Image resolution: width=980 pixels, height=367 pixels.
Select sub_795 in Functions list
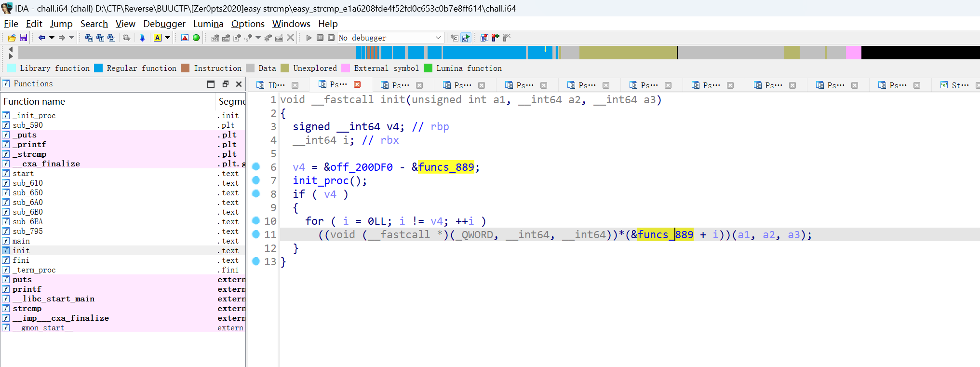coord(27,231)
